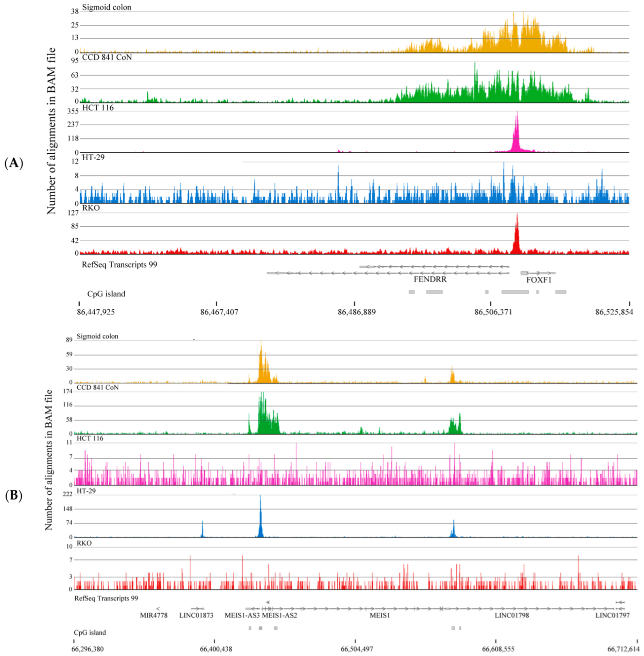Select the LINC01798 gene label
This screenshot has width=644, height=656.
point(512,616)
